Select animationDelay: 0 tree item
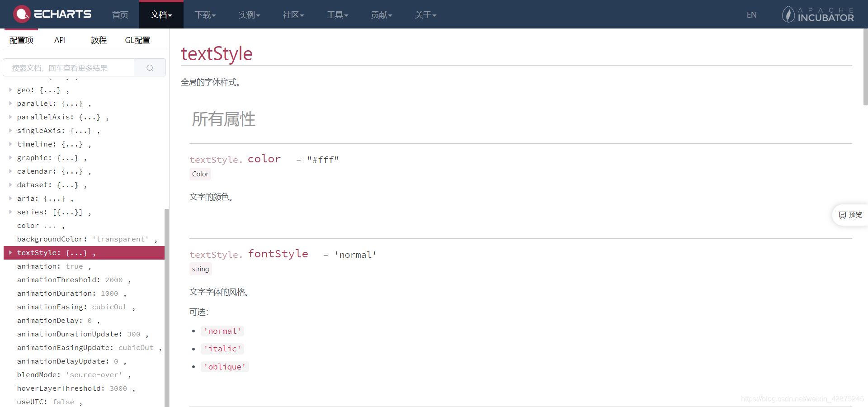868x407 pixels. (x=58, y=321)
